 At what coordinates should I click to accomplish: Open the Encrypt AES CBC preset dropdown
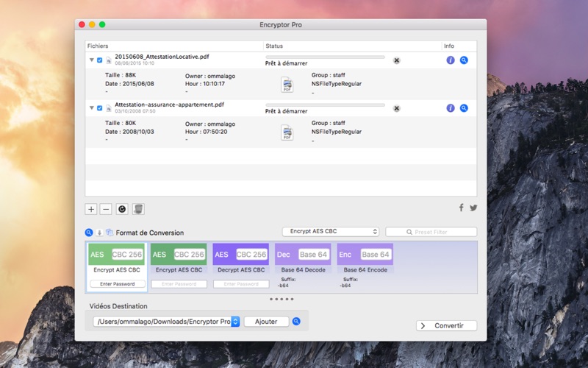click(330, 231)
